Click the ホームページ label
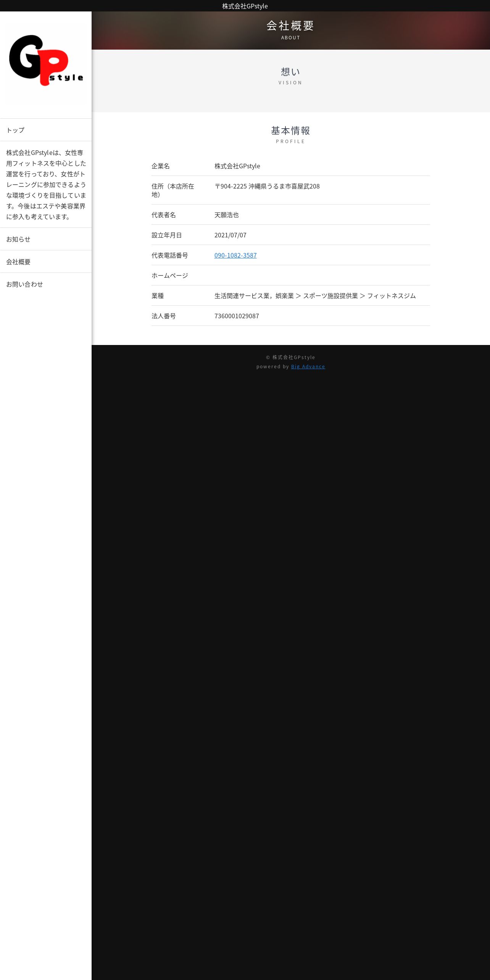This screenshot has width=490, height=980. point(170,276)
